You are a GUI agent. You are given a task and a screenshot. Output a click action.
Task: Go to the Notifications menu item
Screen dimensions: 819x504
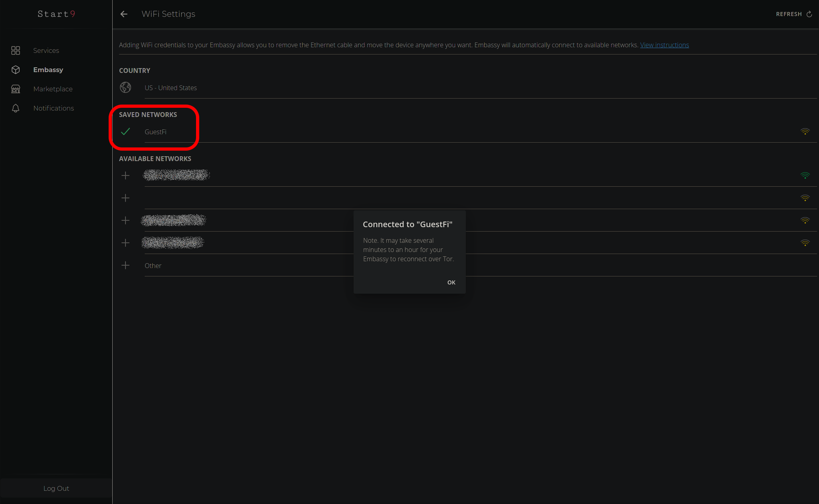pos(54,108)
